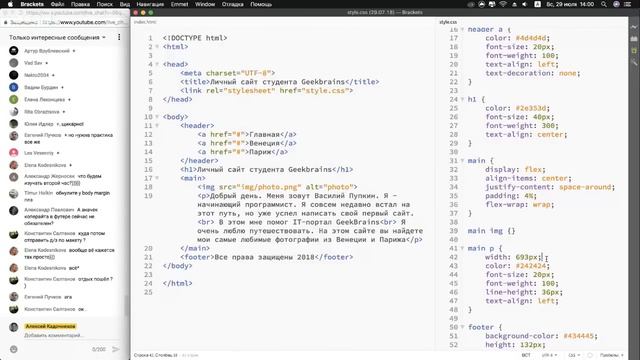Open the Вид menu
This screenshot has height=360, width=640.
[x=125, y=4]
